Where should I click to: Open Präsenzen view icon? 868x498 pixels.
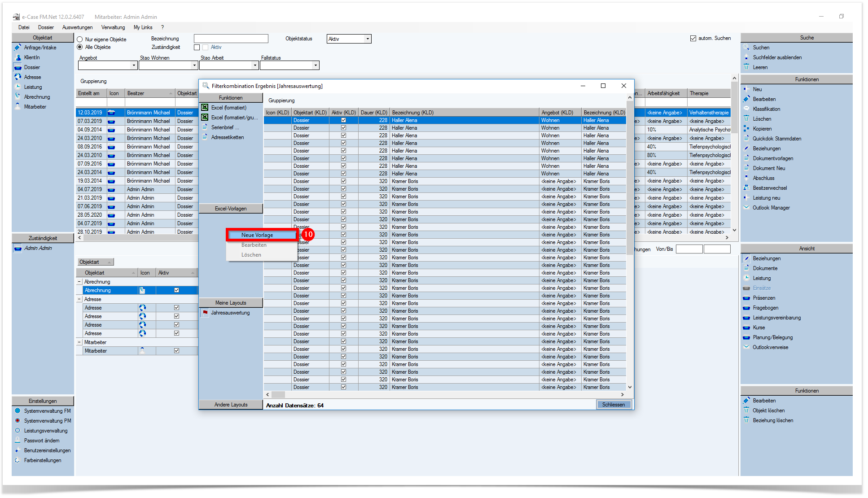[x=746, y=298]
